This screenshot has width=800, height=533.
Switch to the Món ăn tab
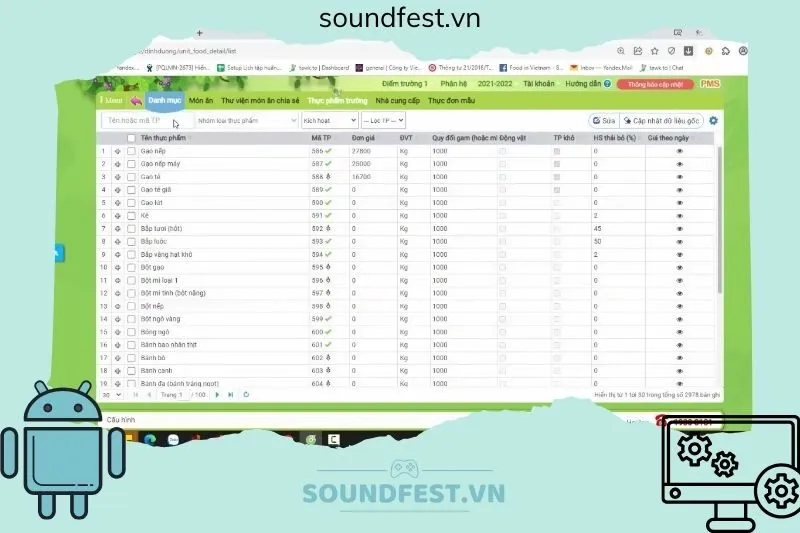201,101
